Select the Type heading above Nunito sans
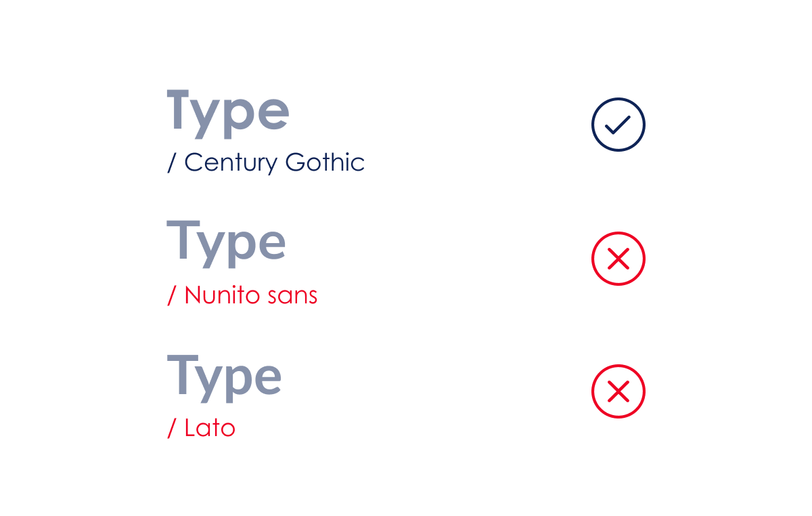Viewport: 812px width, 516px height. coord(226,242)
